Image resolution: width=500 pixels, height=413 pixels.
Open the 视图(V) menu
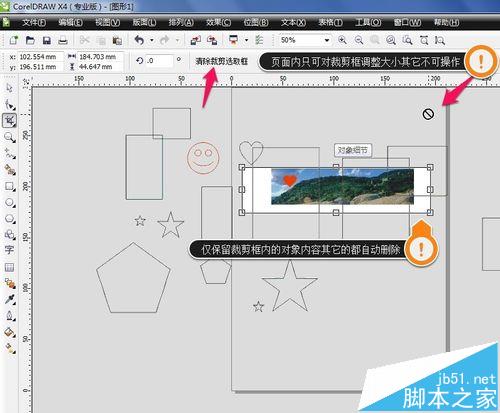click(107, 22)
